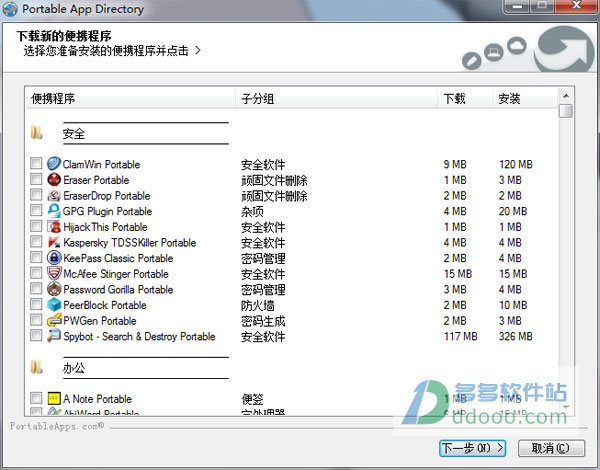This screenshot has height=470, width=600.
Task: Tick the Kaspersky TDSSKiller Portable checkbox
Action: (36, 242)
